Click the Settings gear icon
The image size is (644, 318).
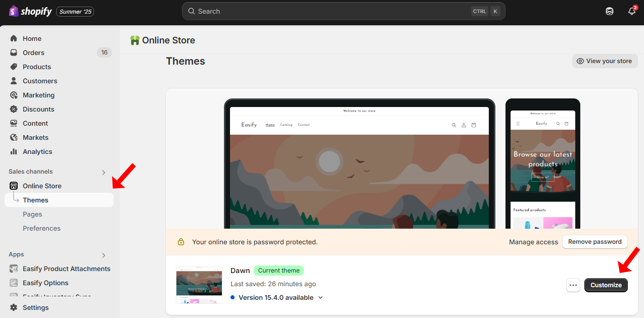(x=14, y=307)
